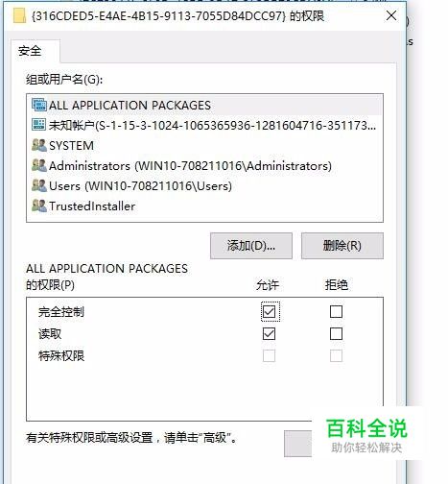The image size is (448, 484).
Task: Close the permissions dialog window
Action: point(391,15)
